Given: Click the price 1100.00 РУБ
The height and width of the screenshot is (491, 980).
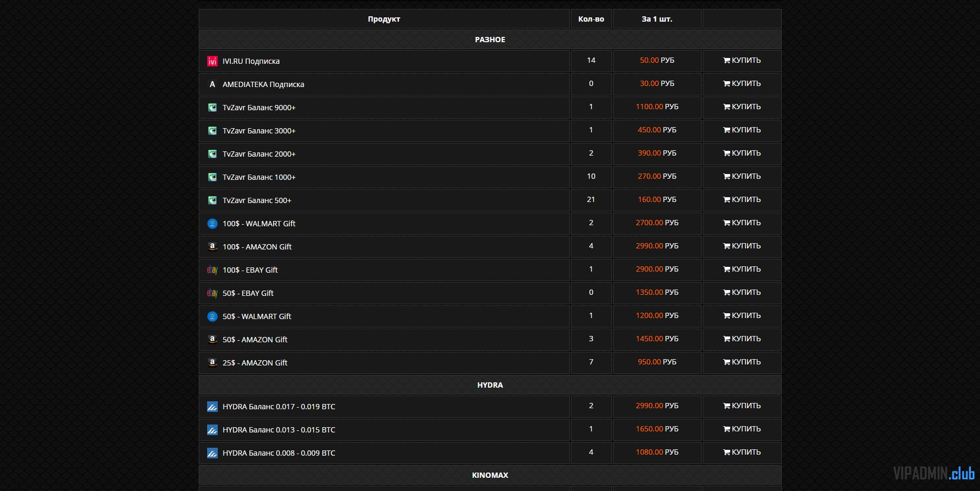Looking at the screenshot, I should click(657, 107).
